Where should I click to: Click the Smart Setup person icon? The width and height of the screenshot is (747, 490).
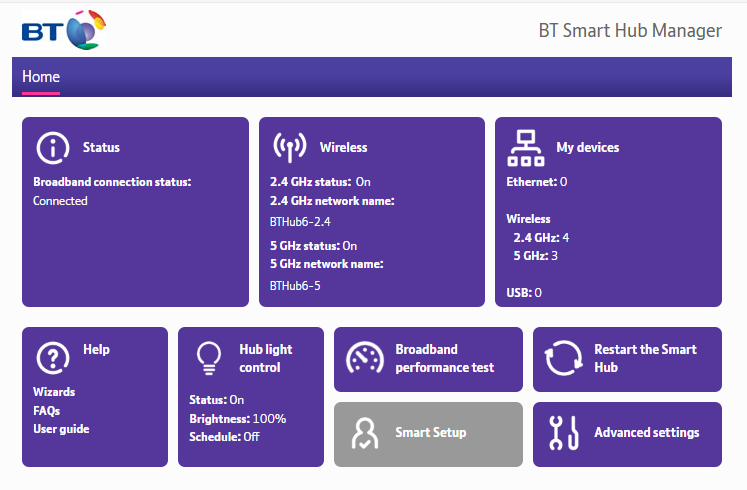[365, 433]
